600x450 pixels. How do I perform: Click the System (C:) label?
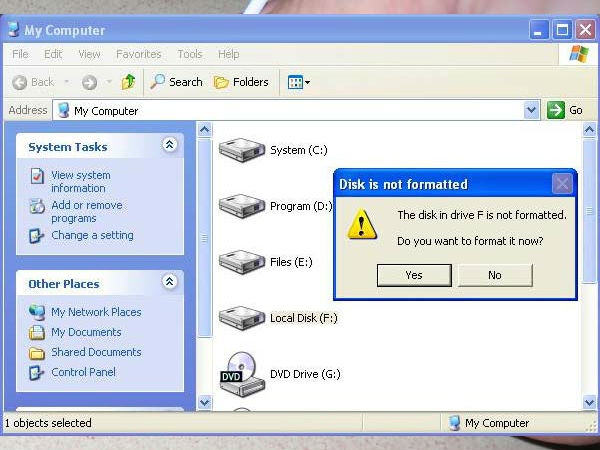(299, 150)
